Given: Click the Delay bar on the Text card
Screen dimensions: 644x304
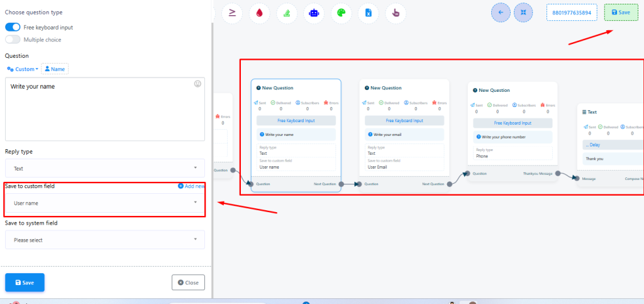Looking at the screenshot, I should coord(613,145).
